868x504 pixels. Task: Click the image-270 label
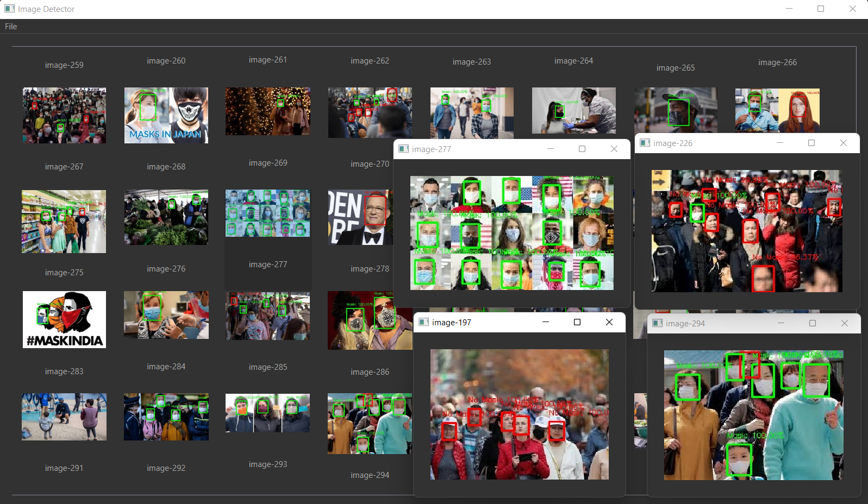370,164
